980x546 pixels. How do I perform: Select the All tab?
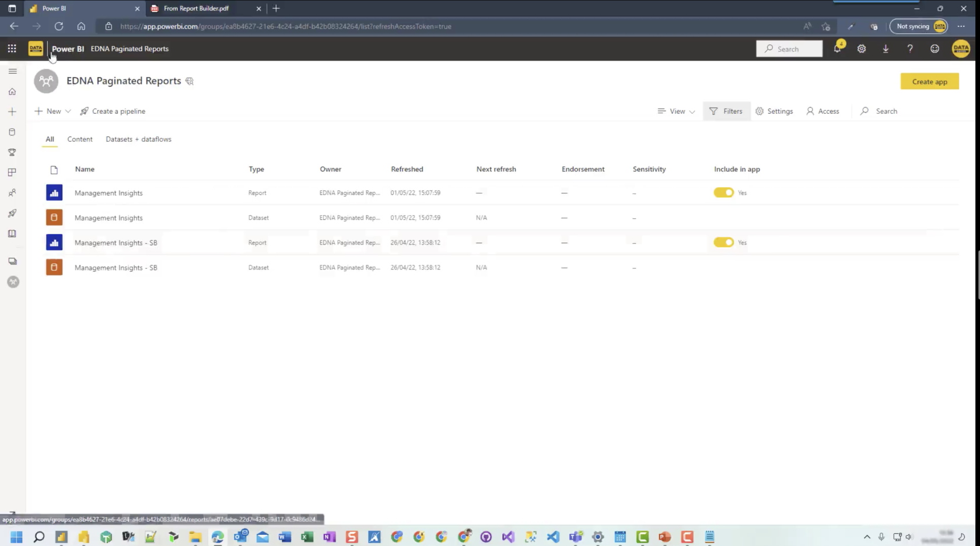tap(50, 139)
